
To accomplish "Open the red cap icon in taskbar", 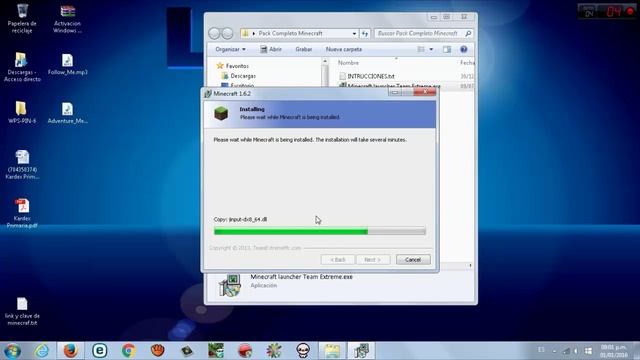I will pos(245,351).
